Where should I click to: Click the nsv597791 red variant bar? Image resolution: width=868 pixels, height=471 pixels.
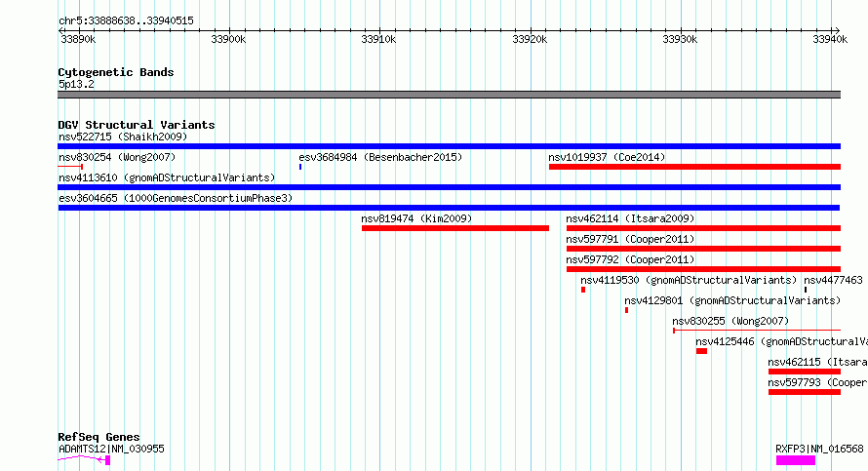point(703,249)
